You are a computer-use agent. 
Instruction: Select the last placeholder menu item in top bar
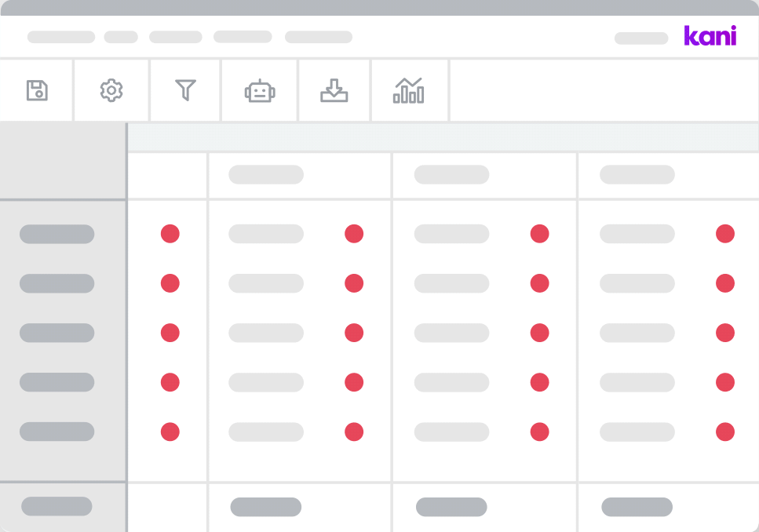click(x=318, y=37)
